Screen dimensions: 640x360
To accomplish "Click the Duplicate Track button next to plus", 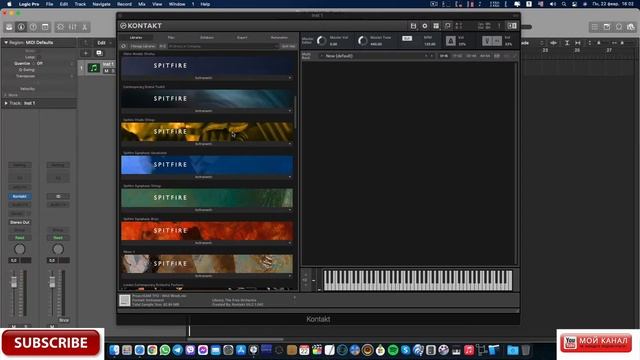I will (x=99, y=53).
